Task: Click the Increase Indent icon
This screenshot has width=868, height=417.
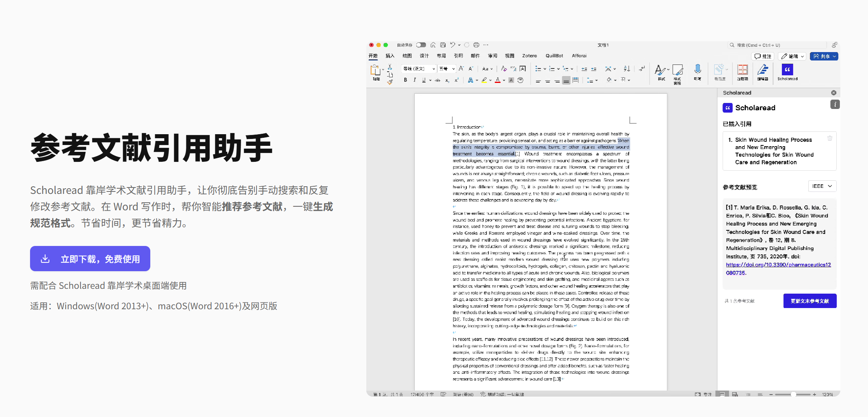Action: point(594,69)
